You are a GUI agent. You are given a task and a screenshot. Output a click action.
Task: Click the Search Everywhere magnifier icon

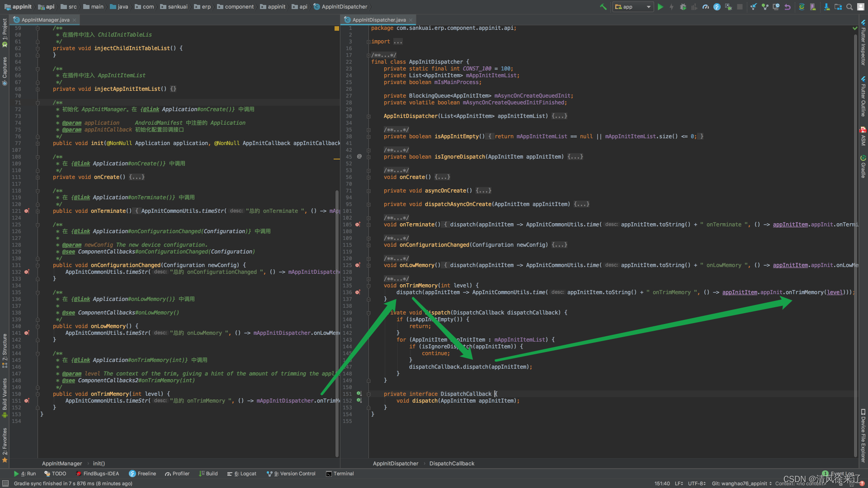tap(849, 7)
